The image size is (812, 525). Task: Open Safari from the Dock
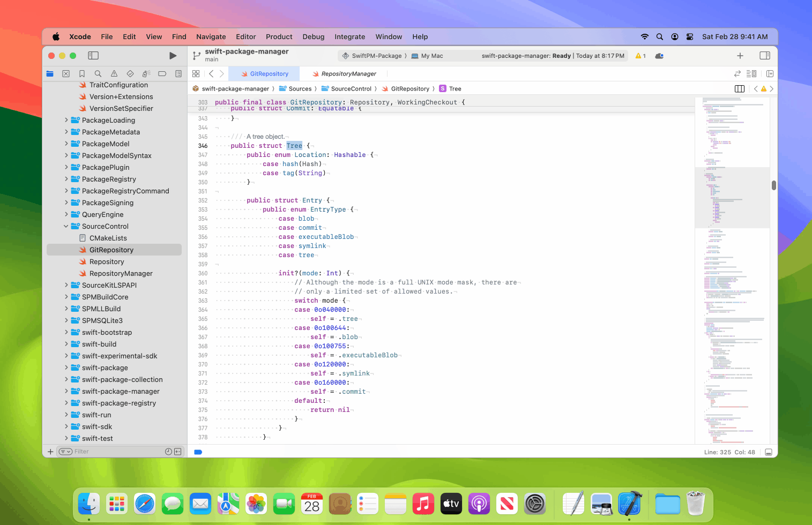tap(145, 504)
